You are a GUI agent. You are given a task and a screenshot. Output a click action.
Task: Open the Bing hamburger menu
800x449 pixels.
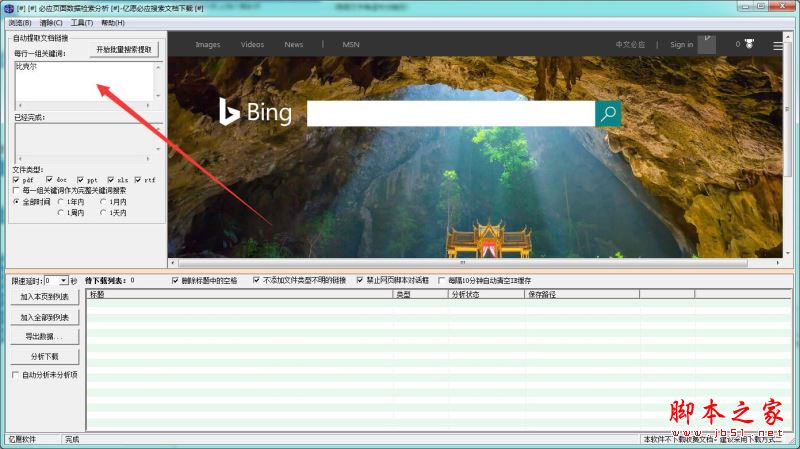778,46
